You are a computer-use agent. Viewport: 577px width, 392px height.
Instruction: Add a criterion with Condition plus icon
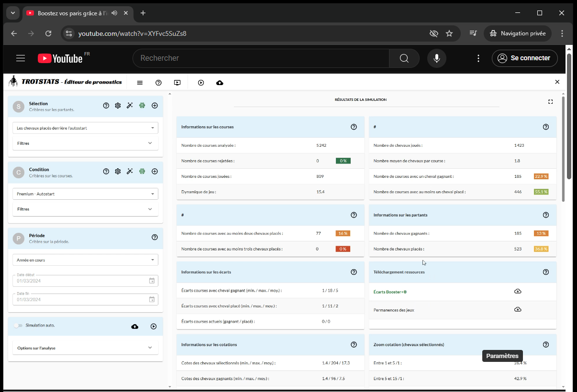click(x=155, y=172)
